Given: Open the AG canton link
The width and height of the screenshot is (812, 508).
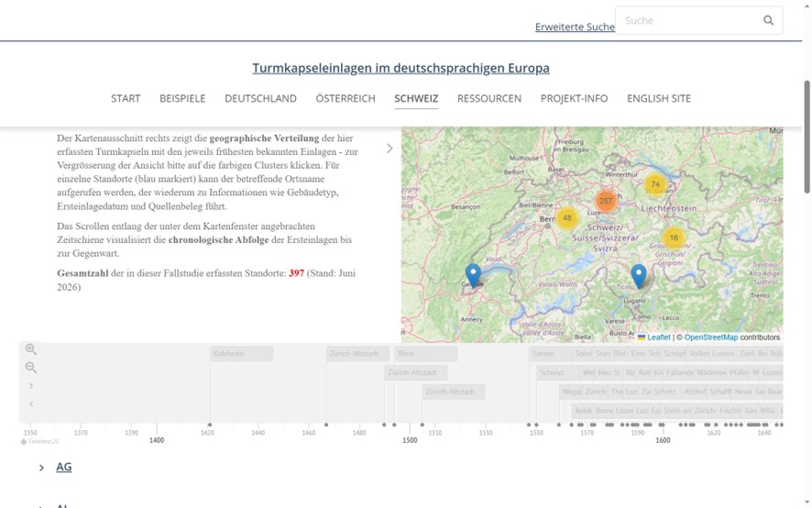Looking at the screenshot, I should 64,467.
